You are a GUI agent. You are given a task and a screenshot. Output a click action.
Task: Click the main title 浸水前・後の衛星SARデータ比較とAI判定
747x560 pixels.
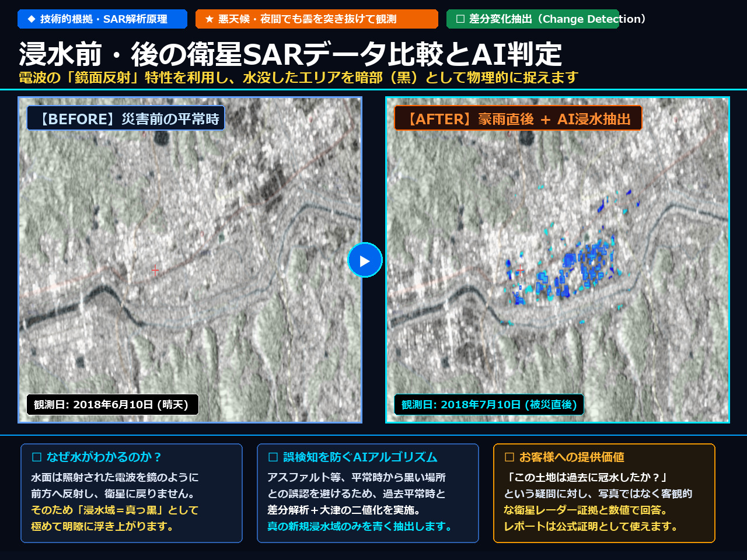[x=290, y=54]
